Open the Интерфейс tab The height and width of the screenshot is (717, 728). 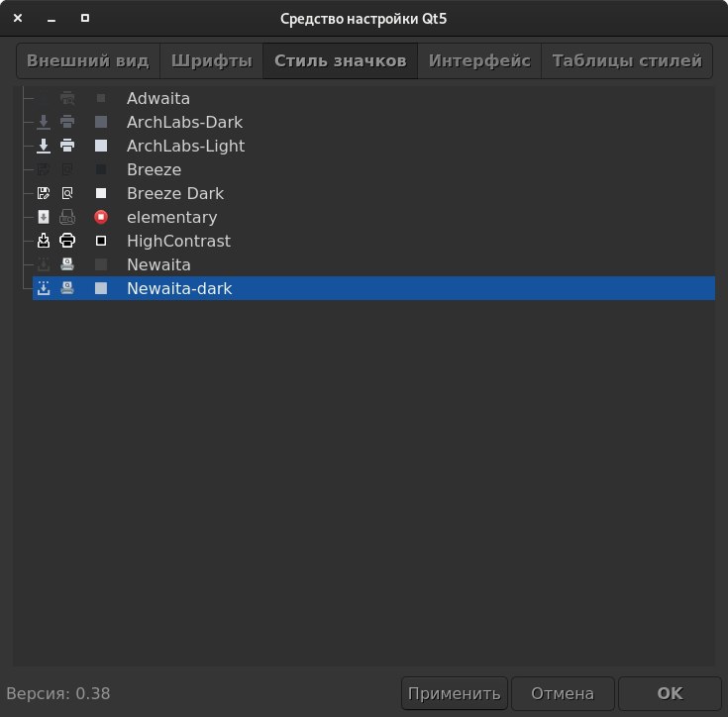coord(479,60)
